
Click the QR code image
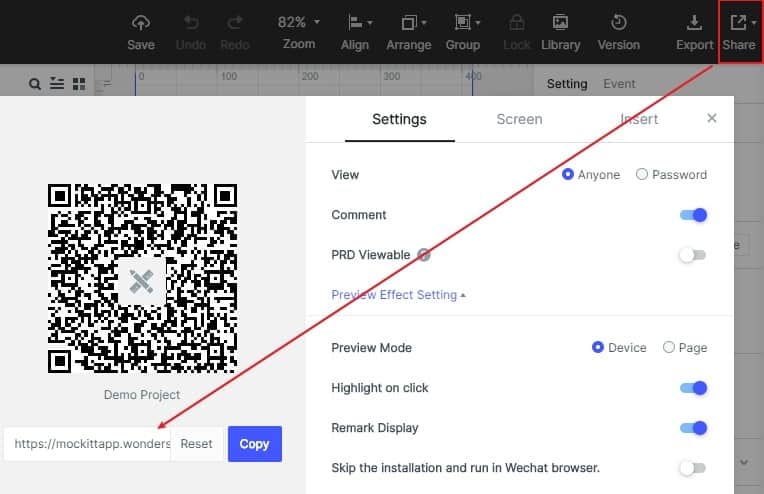click(142, 278)
